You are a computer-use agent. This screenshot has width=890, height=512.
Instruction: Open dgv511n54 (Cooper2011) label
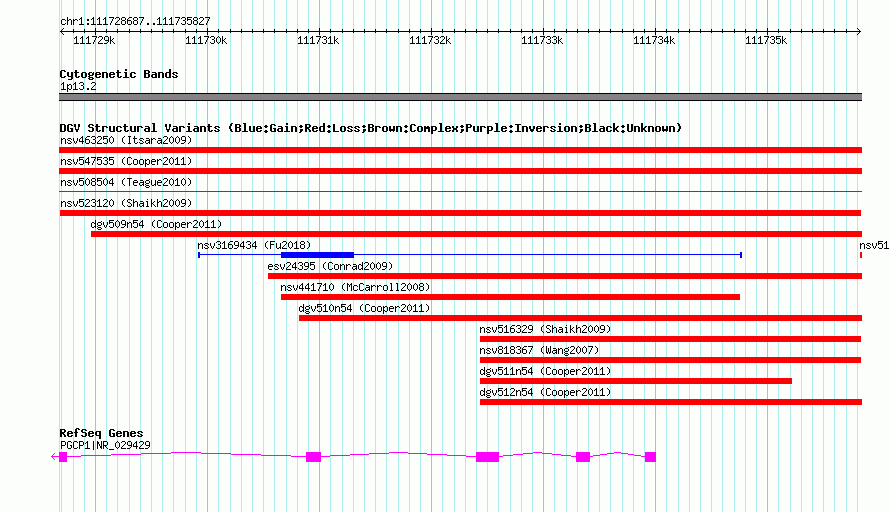click(545, 371)
